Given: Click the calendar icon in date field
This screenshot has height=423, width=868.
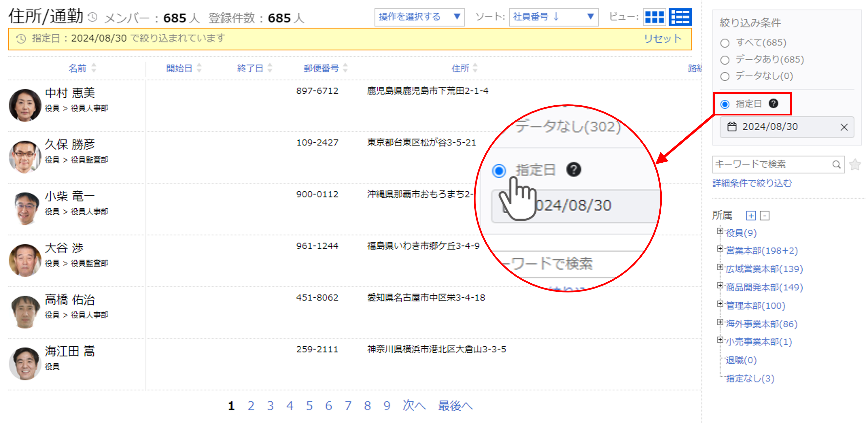Looking at the screenshot, I should 732,127.
